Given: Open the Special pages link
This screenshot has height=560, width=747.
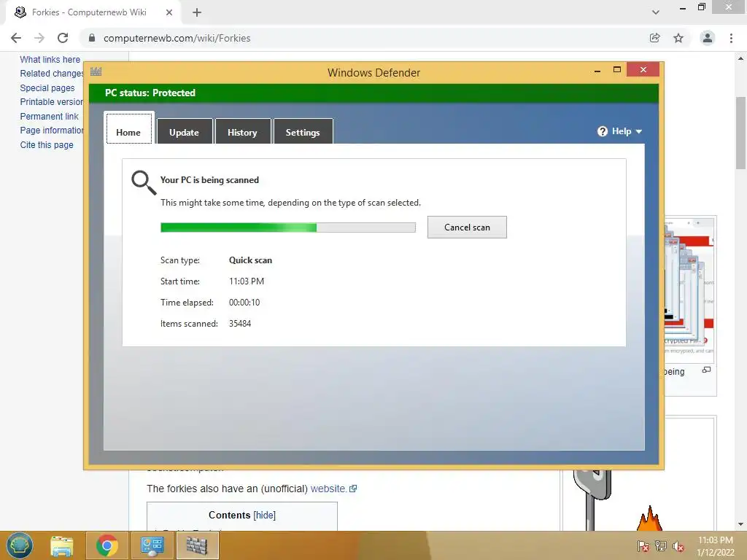Looking at the screenshot, I should click(x=47, y=88).
